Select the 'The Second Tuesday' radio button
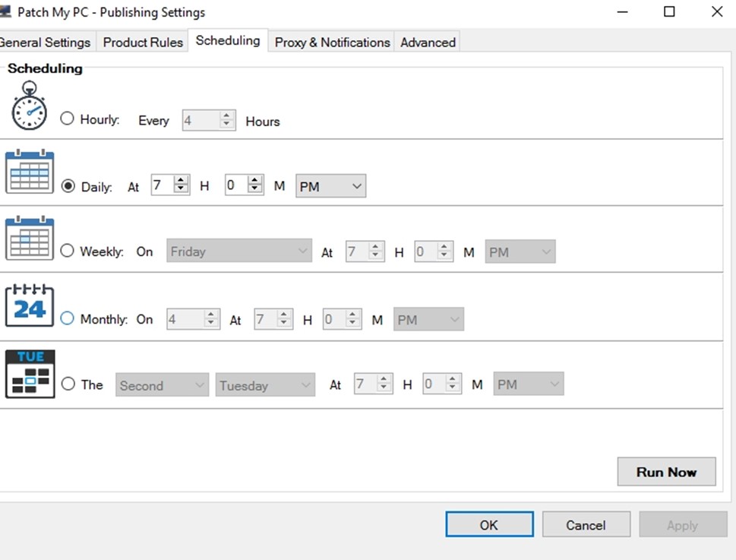 pyautogui.click(x=68, y=384)
